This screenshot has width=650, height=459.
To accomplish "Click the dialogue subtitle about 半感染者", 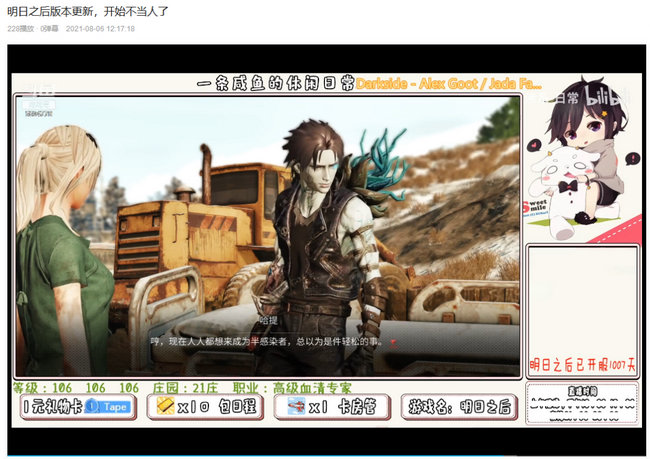I will point(266,342).
